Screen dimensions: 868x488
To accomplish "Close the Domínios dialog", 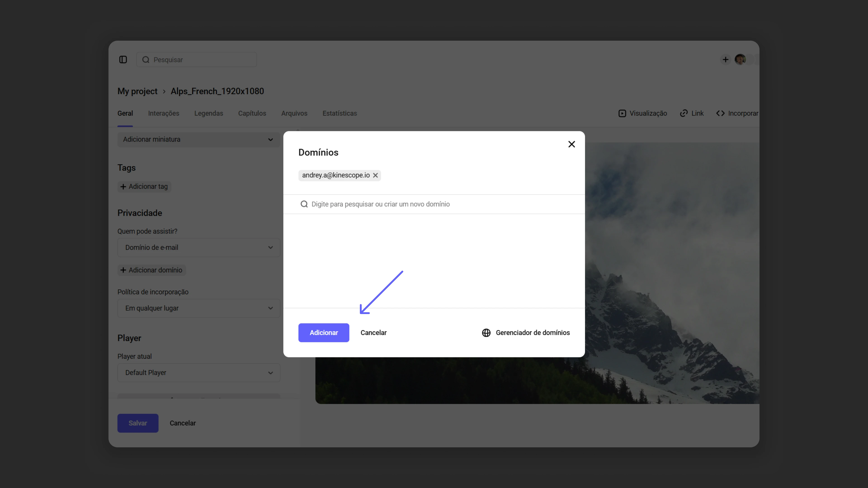I will tap(571, 144).
